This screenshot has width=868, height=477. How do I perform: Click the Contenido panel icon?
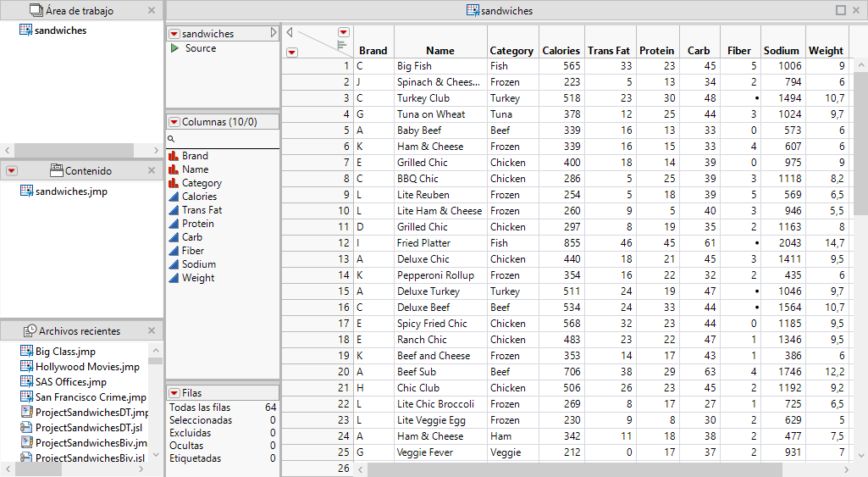57,170
